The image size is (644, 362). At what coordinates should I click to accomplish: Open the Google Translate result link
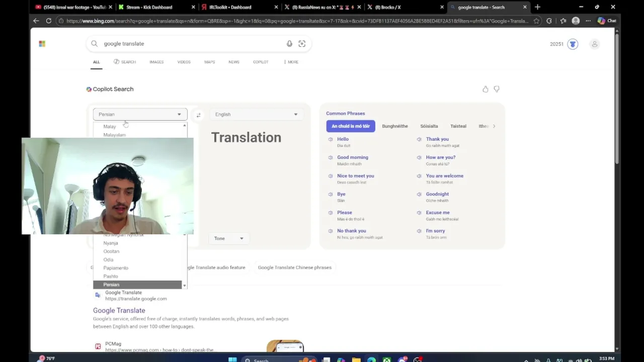coord(119,311)
